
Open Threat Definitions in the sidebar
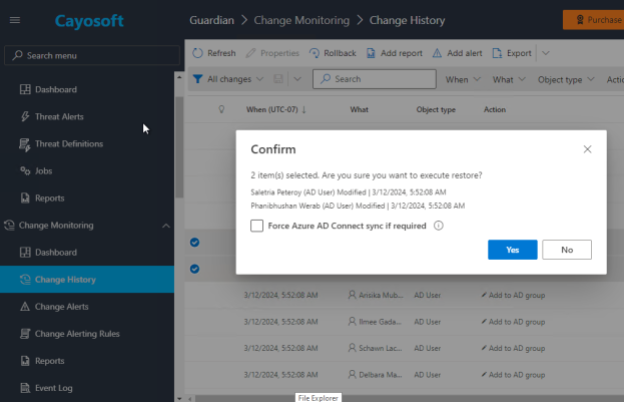[69, 144]
